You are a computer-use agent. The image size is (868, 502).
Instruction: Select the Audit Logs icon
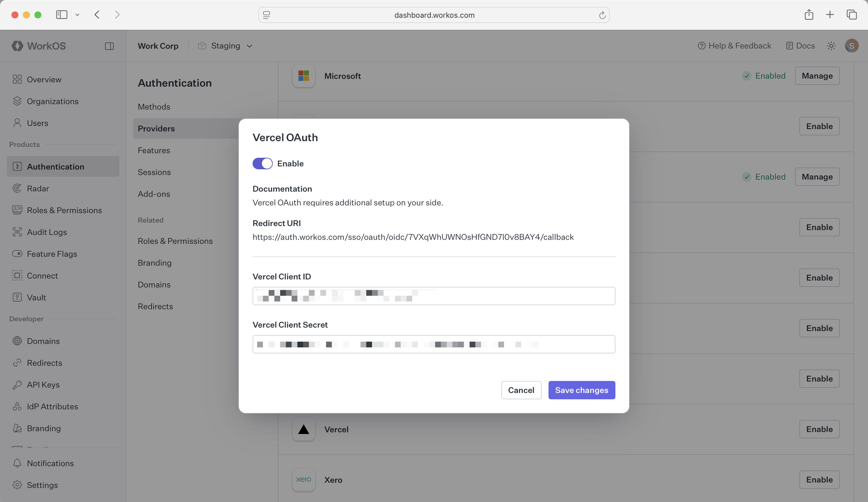tap(17, 232)
